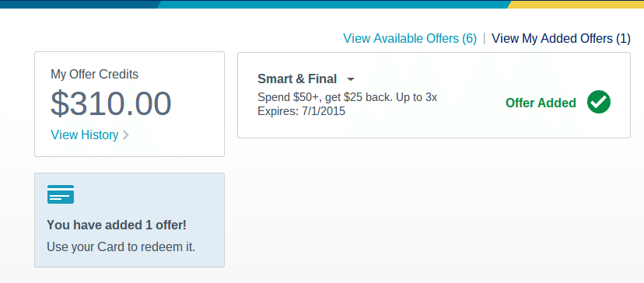644x283 pixels.
Task: Click the separator between the offers links
Action: click(x=485, y=39)
